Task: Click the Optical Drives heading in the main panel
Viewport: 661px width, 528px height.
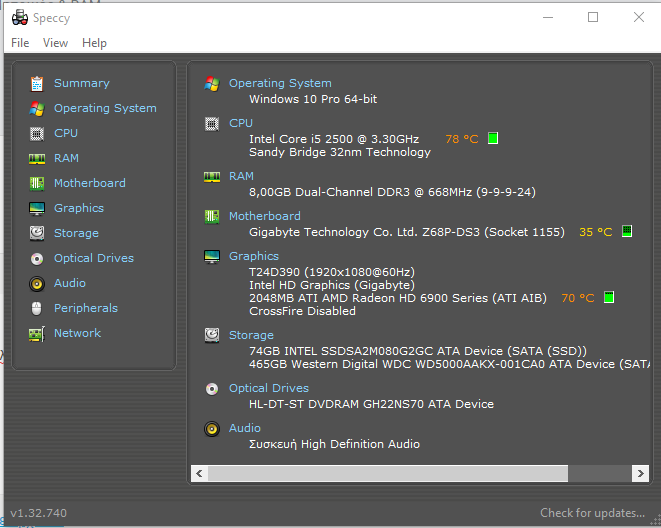Action: (268, 388)
